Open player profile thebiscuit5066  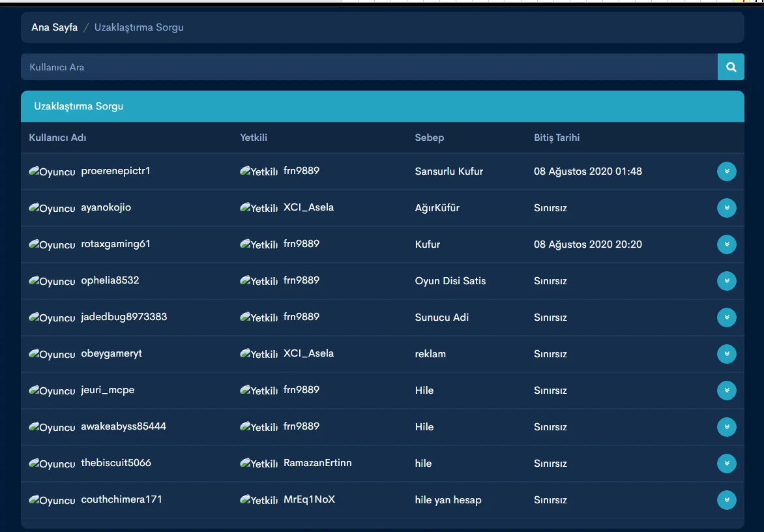116,463
